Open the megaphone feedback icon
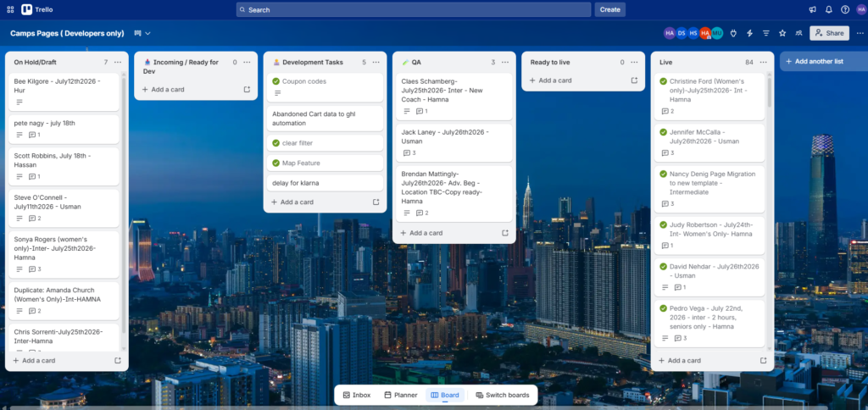The image size is (868, 410). (813, 9)
